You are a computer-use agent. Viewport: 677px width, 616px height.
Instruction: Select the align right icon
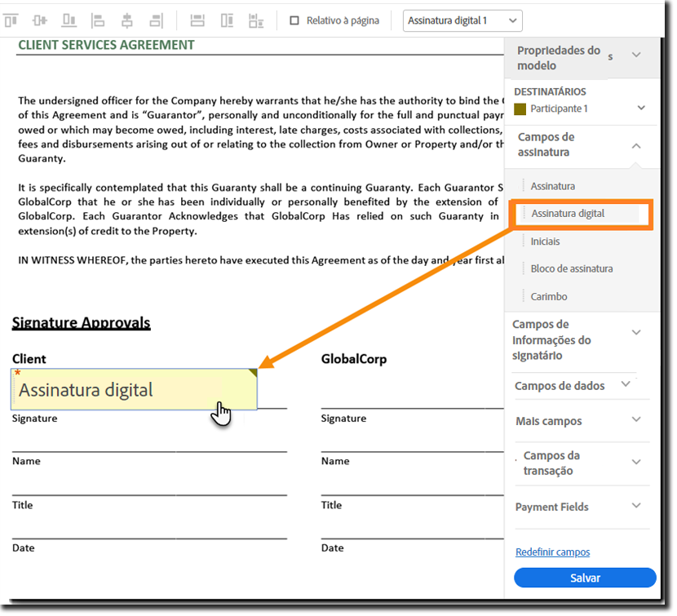(x=156, y=20)
